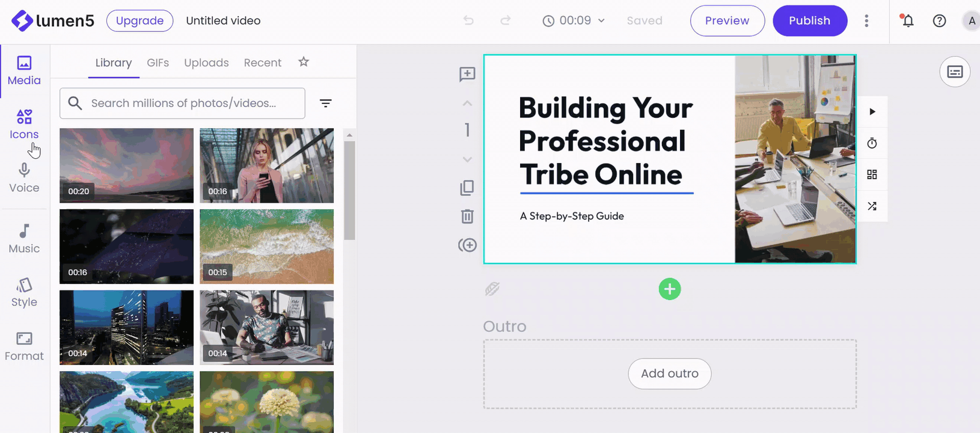Image resolution: width=980 pixels, height=433 pixels.
Task: Open the Icons panel in sidebar
Action: point(24,124)
